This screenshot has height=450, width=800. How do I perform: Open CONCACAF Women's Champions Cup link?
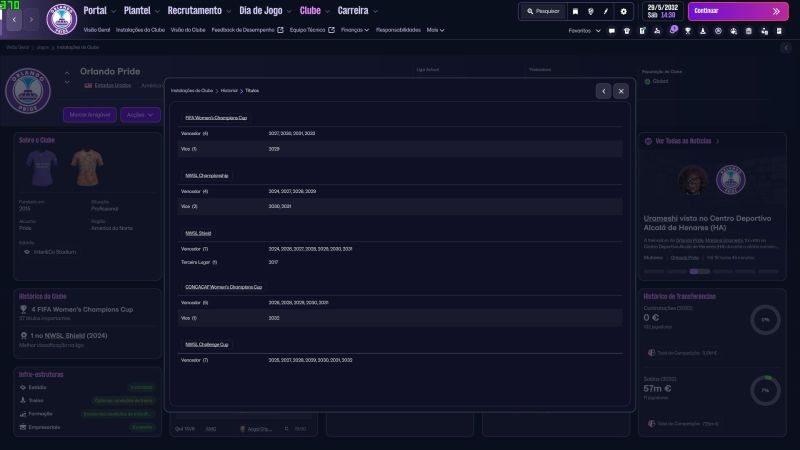click(223, 287)
